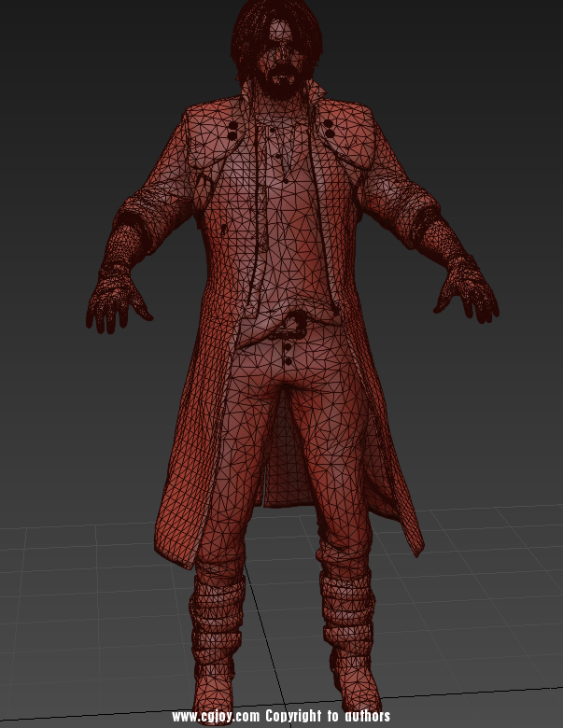Click the buttons on the trouser fly

coord(288,352)
